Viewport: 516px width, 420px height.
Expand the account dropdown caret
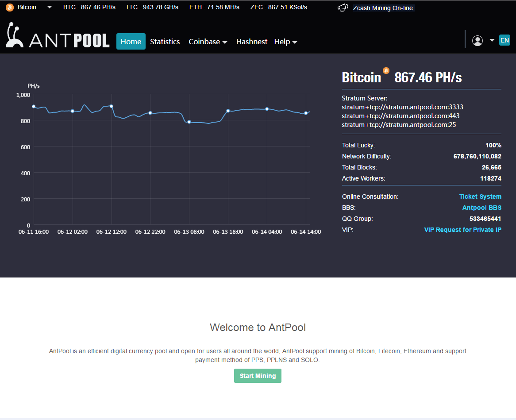click(492, 40)
